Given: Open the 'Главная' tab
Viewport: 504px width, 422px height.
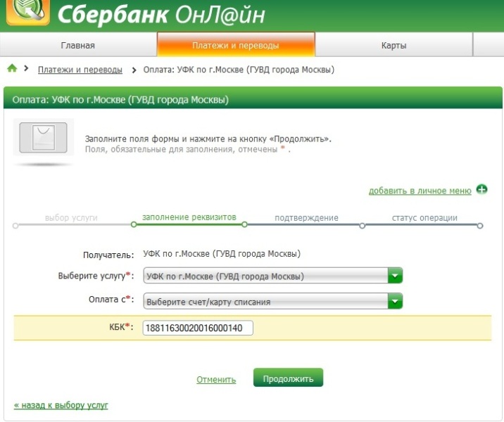Looking at the screenshot, I should (77, 46).
